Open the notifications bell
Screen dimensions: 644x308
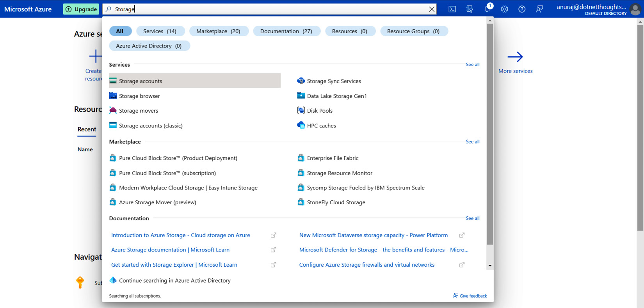click(487, 9)
